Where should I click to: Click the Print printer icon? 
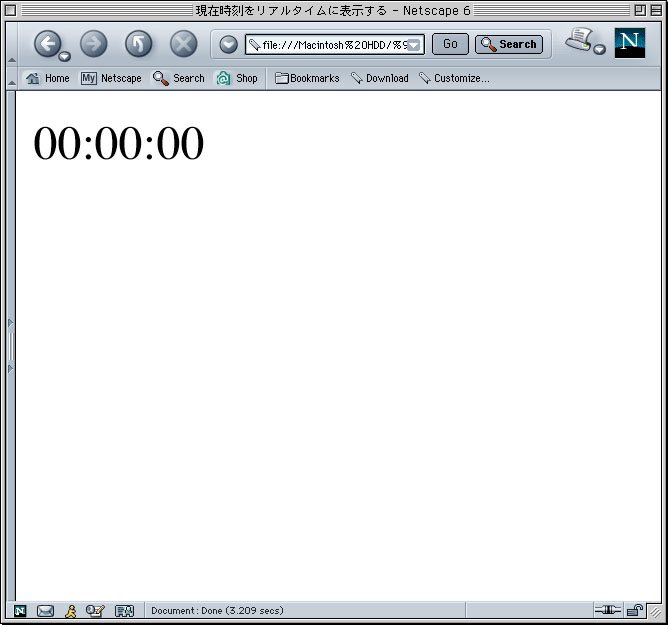(579, 40)
